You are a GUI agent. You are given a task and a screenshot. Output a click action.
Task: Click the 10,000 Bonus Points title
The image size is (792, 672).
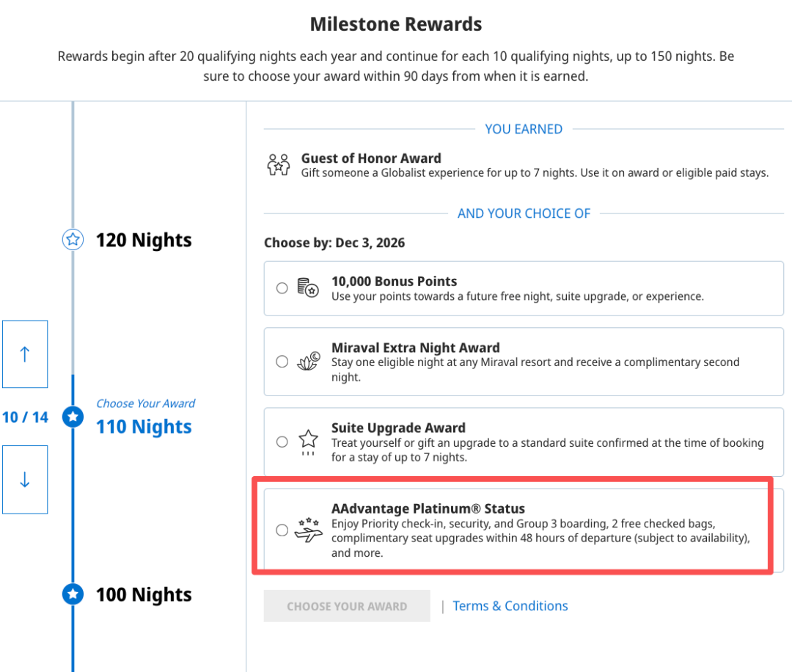coord(394,281)
